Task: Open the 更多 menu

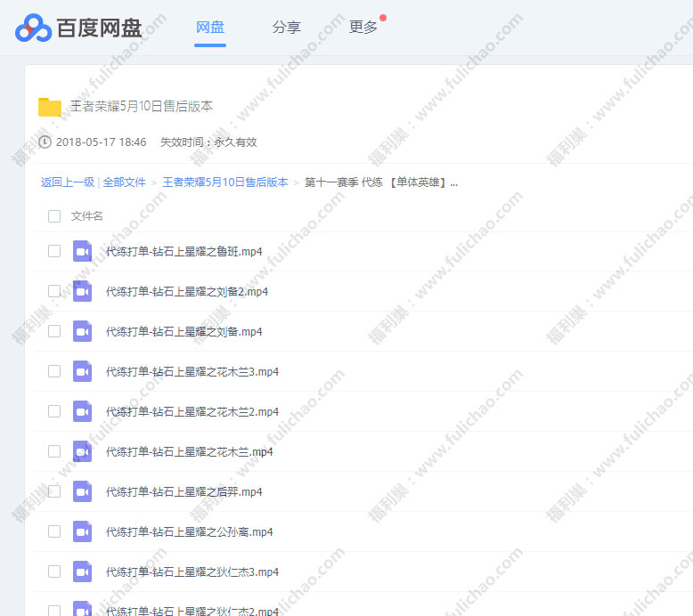Action: (363, 28)
